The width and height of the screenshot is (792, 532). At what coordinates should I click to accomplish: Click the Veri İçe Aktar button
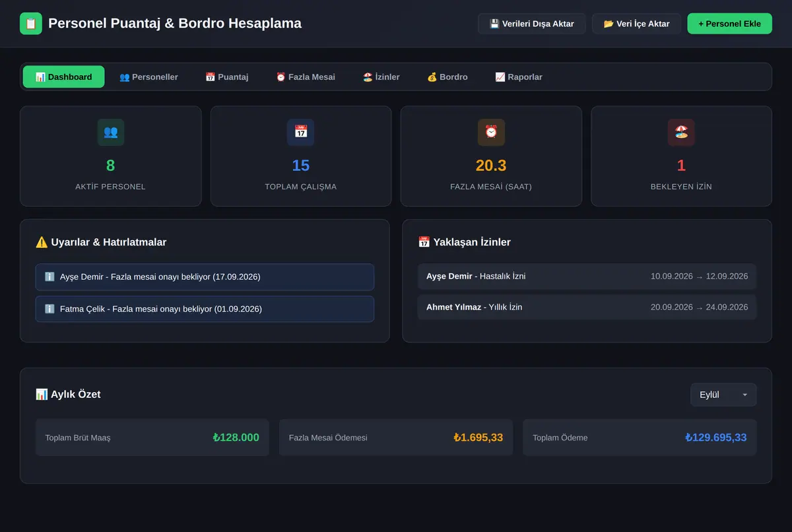tap(636, 24)
